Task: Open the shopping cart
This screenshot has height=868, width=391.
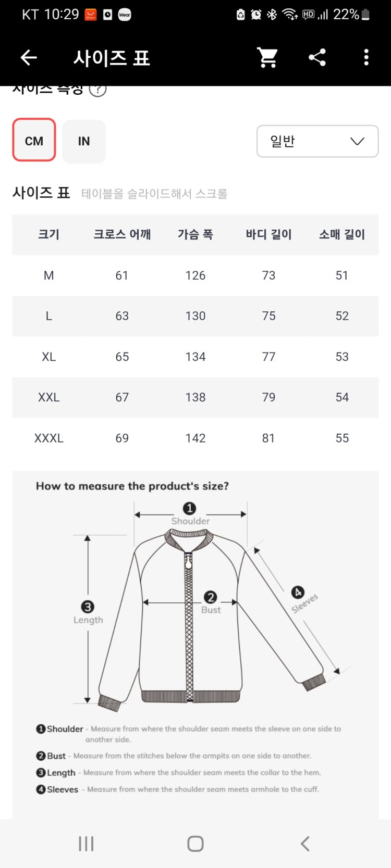Action: 267,57
